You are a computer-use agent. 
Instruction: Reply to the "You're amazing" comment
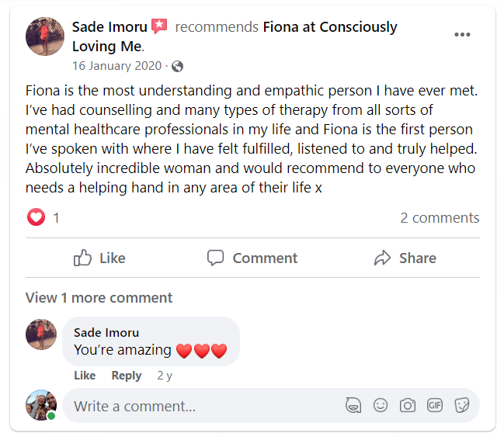pos(127,376)
